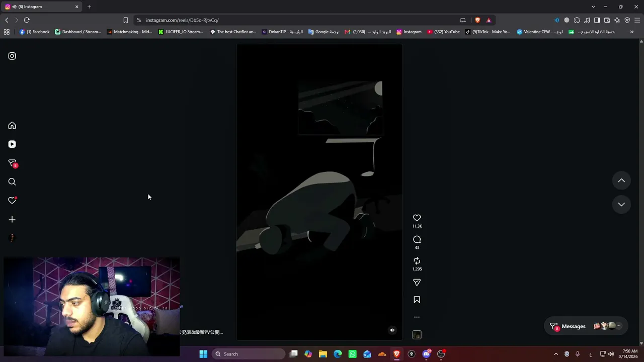Open the Valentine CFW bookmark
The image size is (644, 362).
[540, 32]
